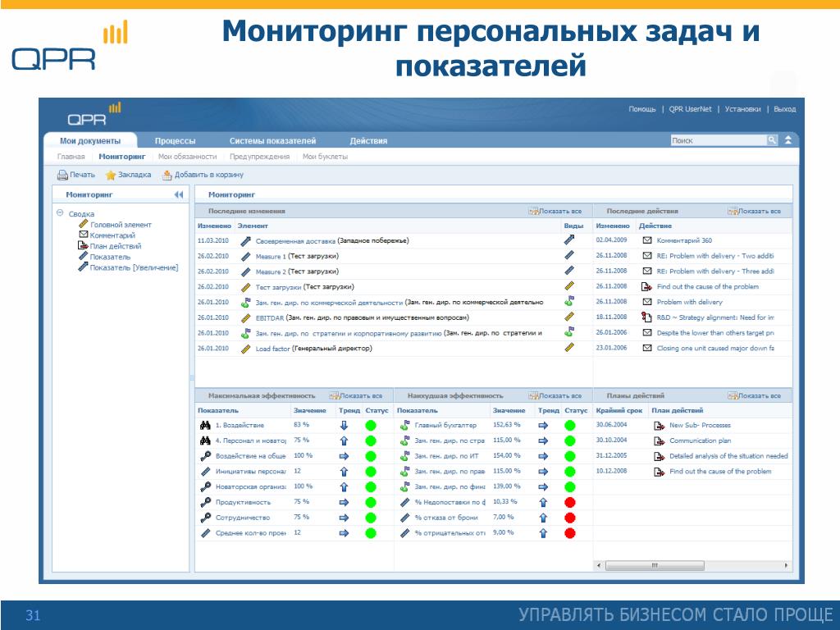Open the Установки link

coord(742,109)
